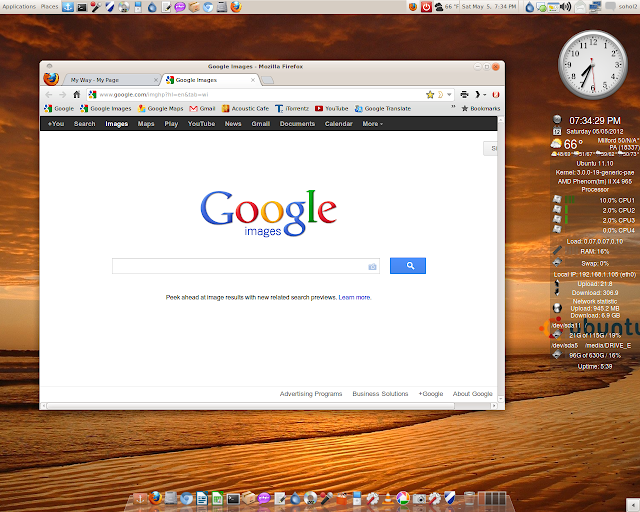Image resolution: width=640 pixels, height=512 pixels.
Task: Go to the Firefox home page icon
Action: [76, 95]
